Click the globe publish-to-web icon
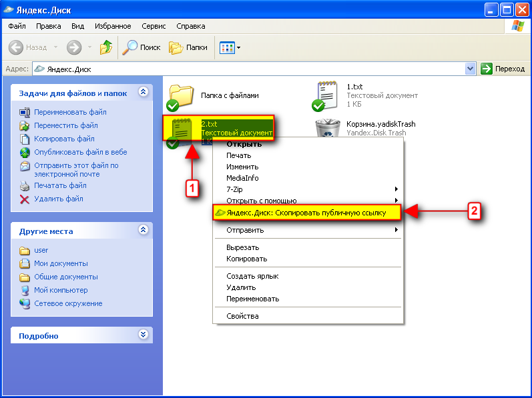Screen dimensions: 532x398 point(25,153)
